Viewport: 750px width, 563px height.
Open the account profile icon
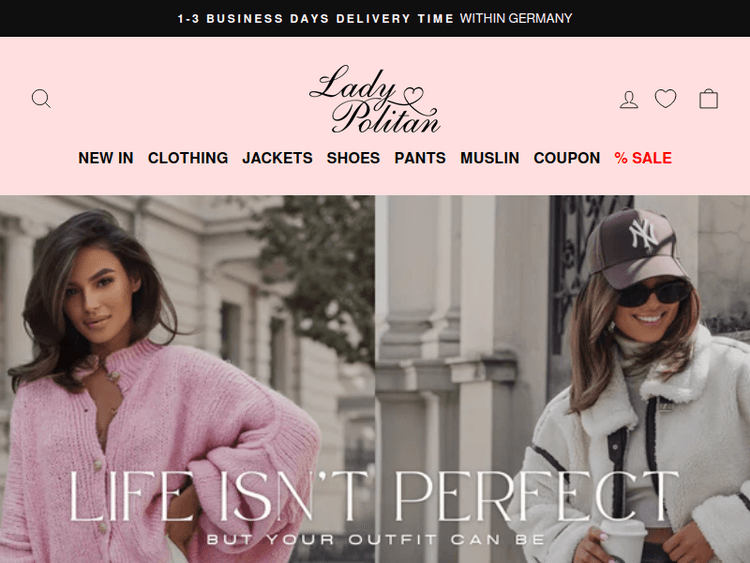629,99
